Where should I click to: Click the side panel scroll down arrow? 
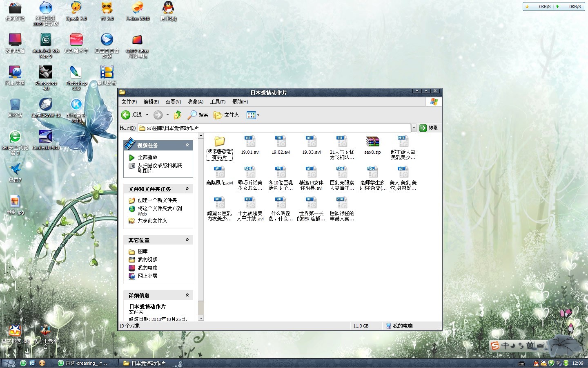[x=201, y=318]
